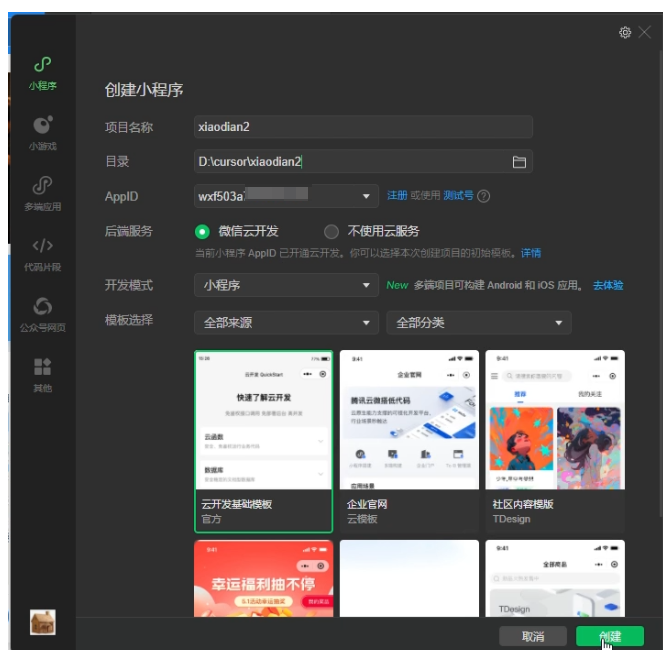
Task: Open the 小游戏 sidebar section
Action: pyautogui.click(x=43, y=134)
